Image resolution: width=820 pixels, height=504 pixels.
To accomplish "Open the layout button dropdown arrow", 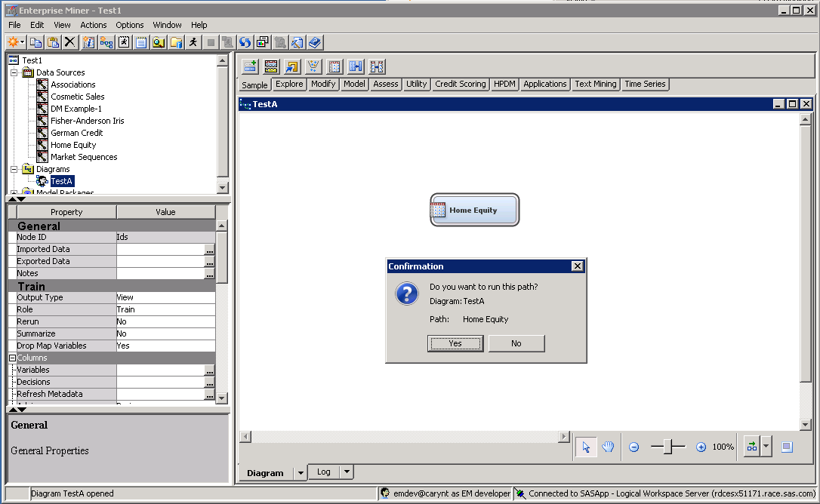I will pyautogui.click(x=766, y=447).
